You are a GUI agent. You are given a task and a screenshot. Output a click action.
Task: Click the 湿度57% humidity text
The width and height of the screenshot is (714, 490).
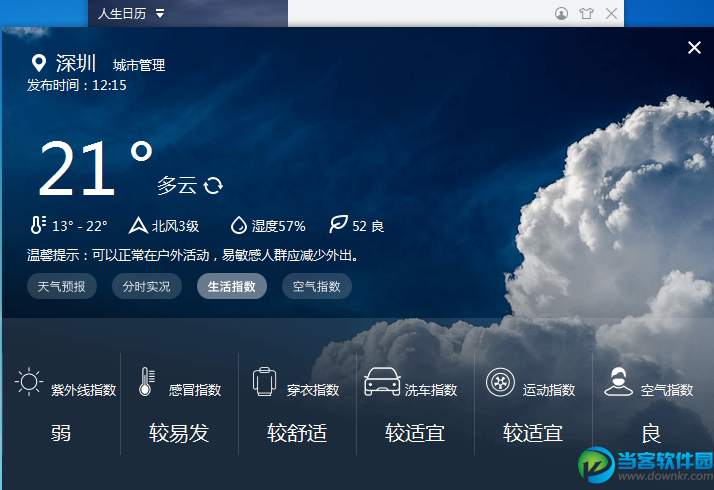tap(278, 226)
